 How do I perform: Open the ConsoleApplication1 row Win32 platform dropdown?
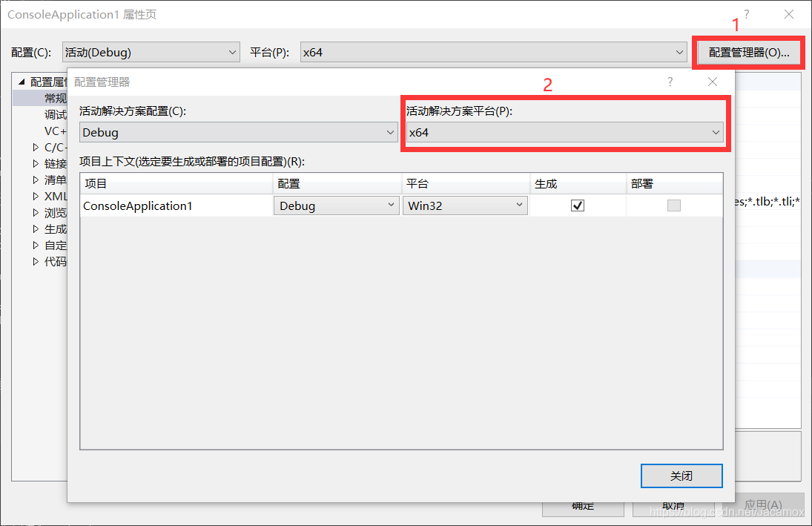pyautogui.click(x=465, y=206)
